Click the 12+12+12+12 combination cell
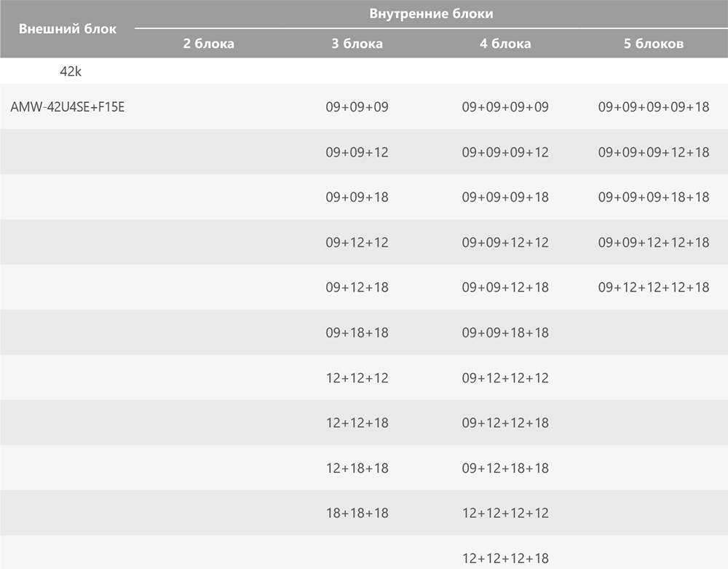The image size is (728, 569). coord(505,513)
